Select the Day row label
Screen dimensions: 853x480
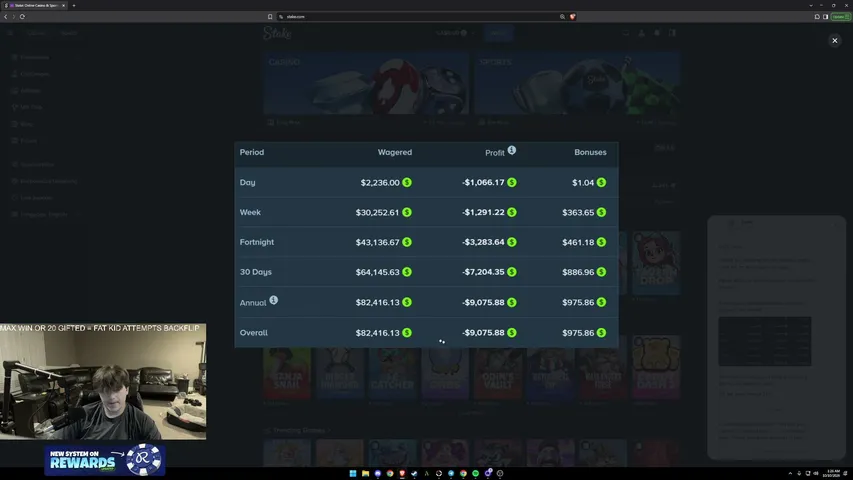(x=248, y=182)
